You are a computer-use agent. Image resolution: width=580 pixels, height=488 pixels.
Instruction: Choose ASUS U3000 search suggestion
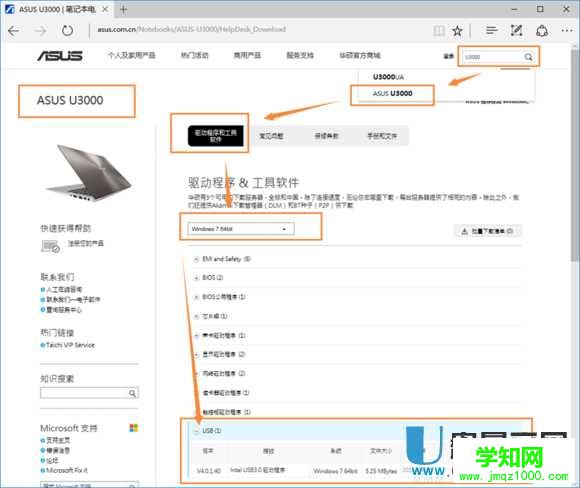pos(392,93)
